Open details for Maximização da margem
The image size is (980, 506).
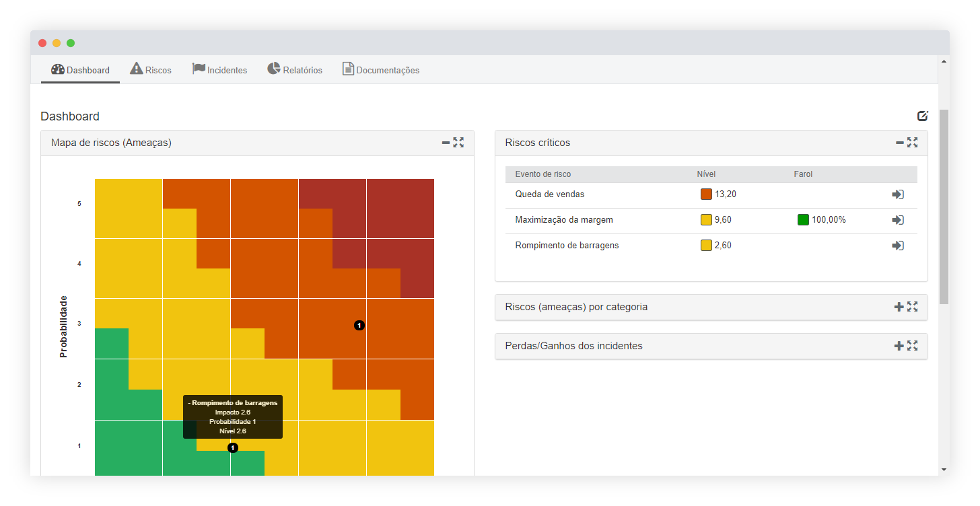(x=897, y=220)
